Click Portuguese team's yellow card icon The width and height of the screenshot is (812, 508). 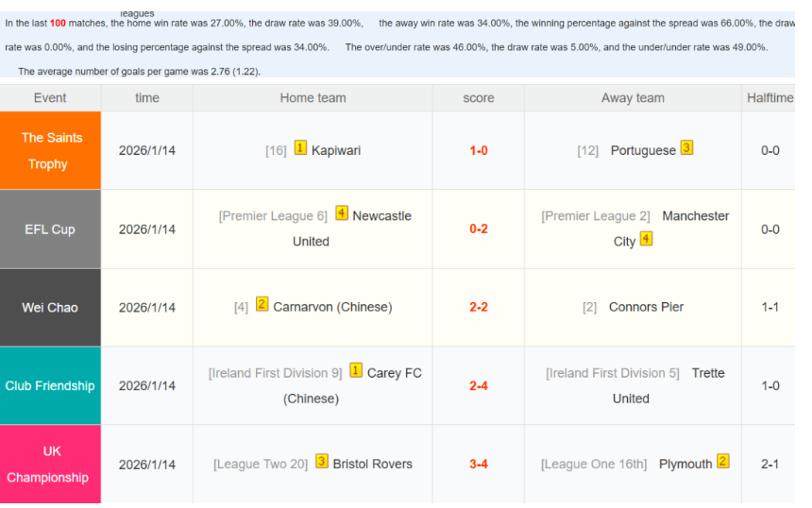686,148
